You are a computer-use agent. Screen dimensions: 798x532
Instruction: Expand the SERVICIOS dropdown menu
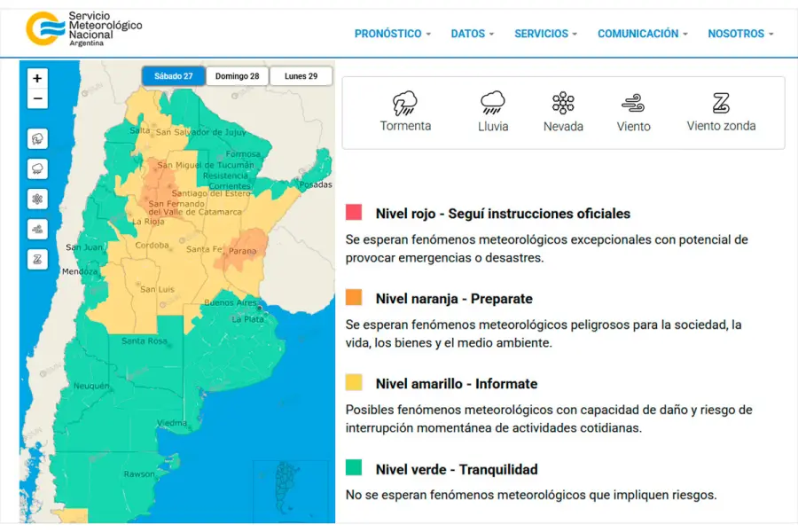pyautogui.click(x=545, y=34)
